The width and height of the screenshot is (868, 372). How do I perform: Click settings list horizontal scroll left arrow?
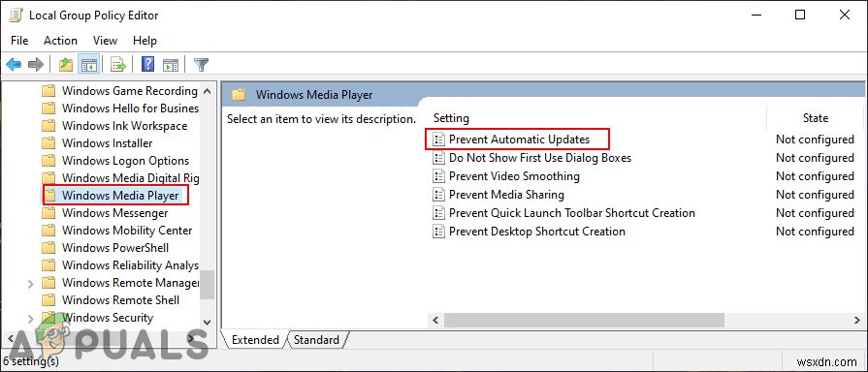[x=435, y=320]
